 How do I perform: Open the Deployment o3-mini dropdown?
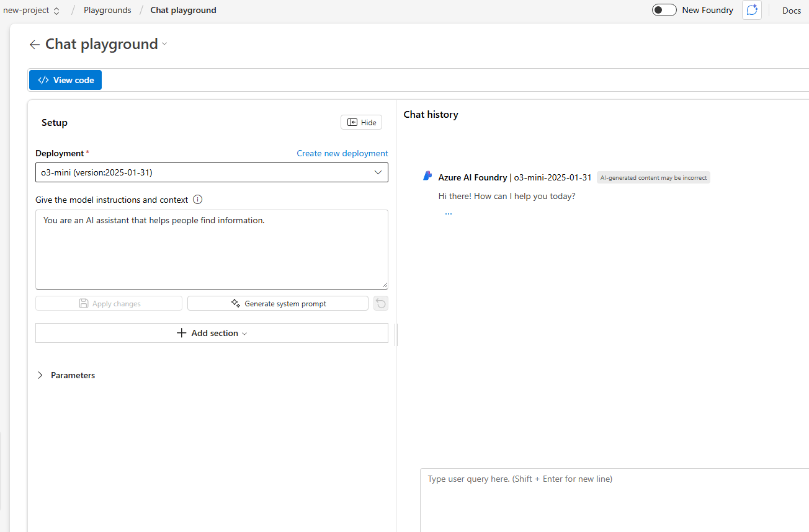pyautogui.click(x=212, y=172)
